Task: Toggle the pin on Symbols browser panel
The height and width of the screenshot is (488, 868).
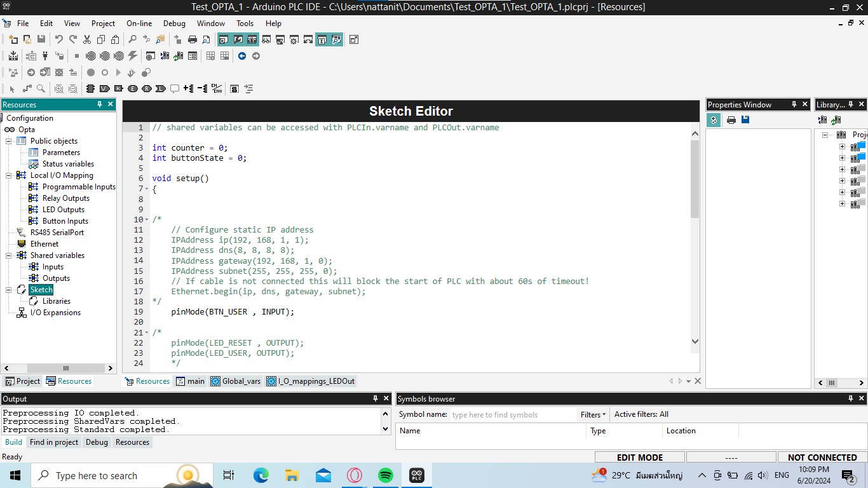Action: click(851, 399)
